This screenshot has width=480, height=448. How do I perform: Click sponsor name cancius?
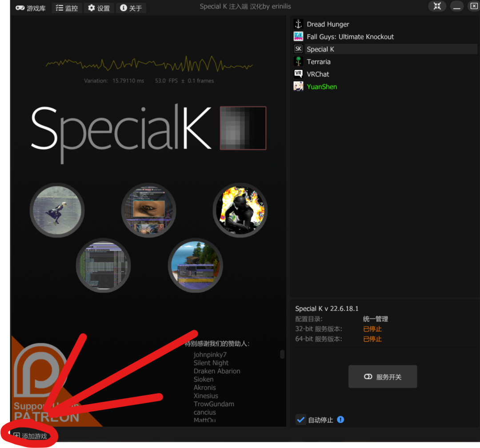[205, 412]
